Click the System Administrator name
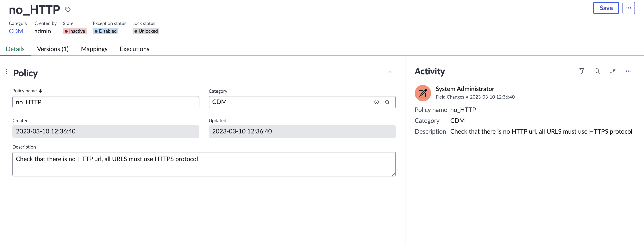644x245 pixels. tap(465, 89)
